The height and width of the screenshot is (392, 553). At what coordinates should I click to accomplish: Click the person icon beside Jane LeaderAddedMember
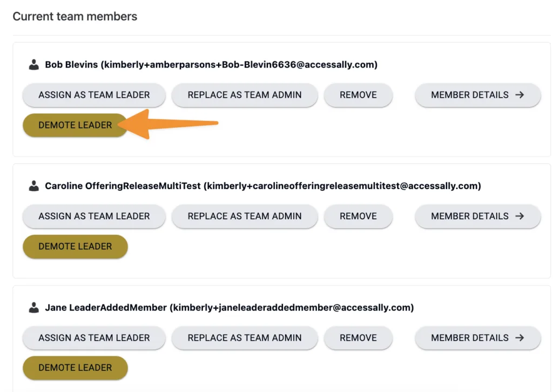click(34, 308)
